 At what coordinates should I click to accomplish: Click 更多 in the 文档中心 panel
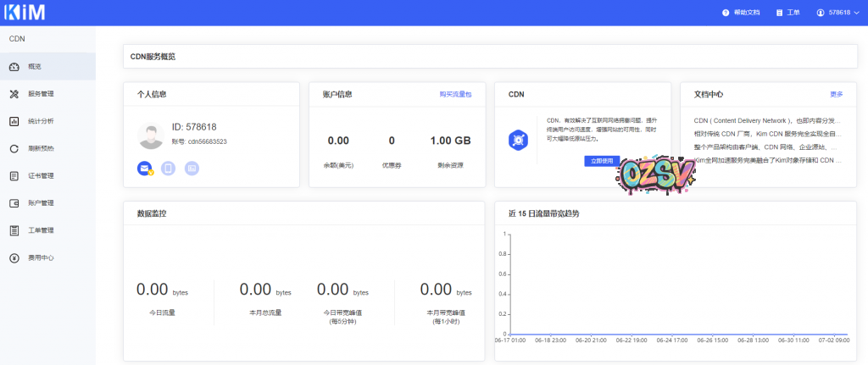[836, 94]
